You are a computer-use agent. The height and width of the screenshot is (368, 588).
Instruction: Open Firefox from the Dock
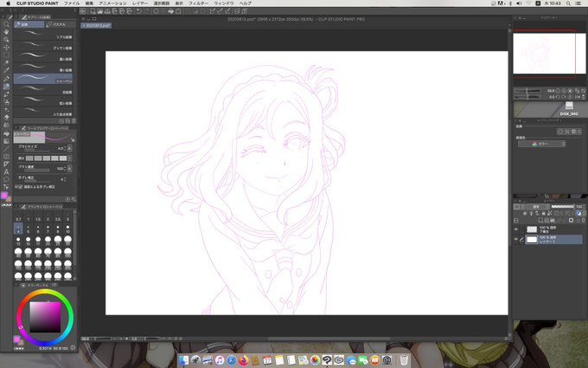pos(244,360)
